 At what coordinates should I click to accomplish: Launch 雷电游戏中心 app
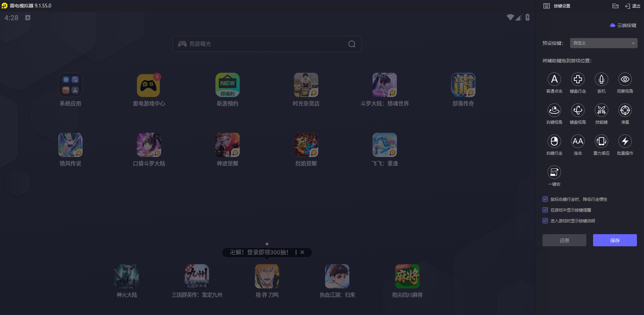pyautogui.click(x=149, y=85)
